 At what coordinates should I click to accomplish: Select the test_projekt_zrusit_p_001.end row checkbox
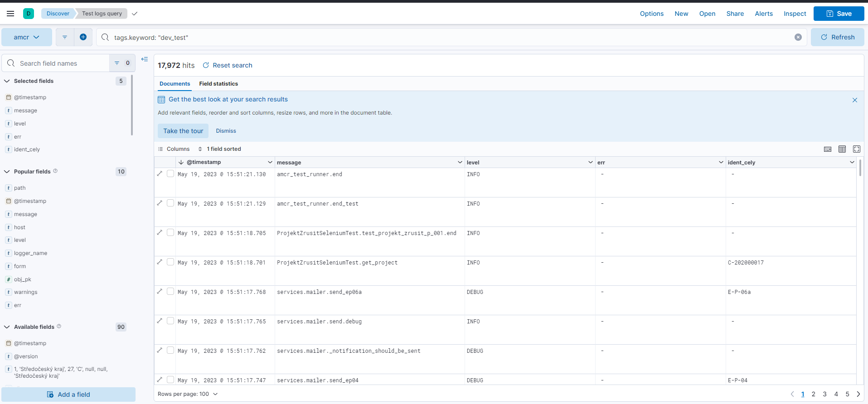point(170,232)
